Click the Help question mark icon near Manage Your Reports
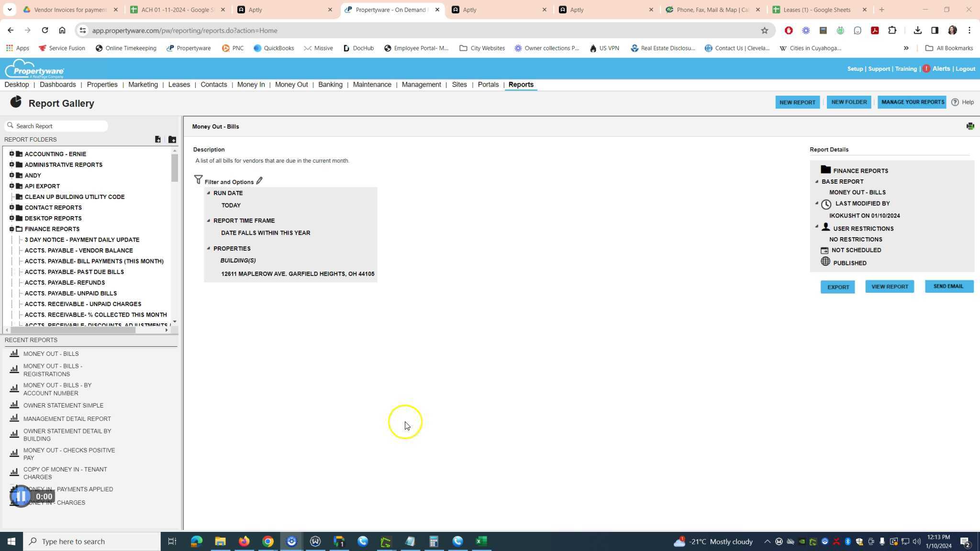The image size is (980, 551). (x=955, y=102)
